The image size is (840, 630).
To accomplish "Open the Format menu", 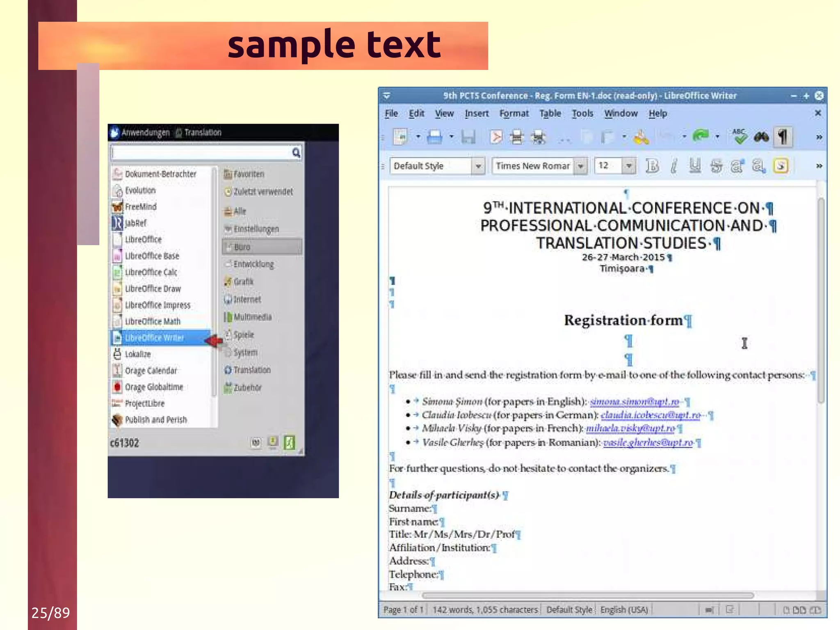I will point(514,113).
